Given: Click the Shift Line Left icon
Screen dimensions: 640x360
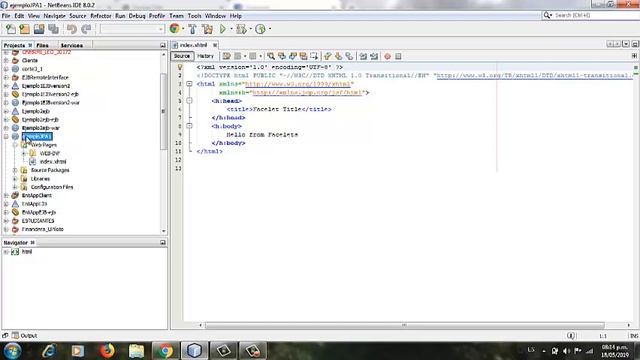Looking at the screenshot, I should [x=363, y=56].
